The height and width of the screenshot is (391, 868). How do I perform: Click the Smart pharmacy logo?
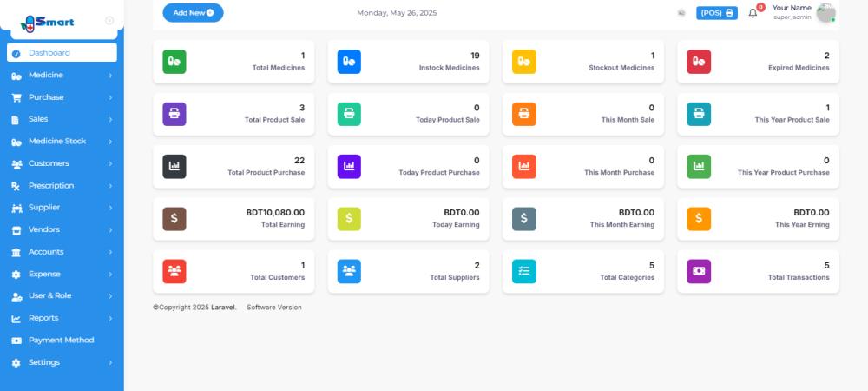[47, 23]
